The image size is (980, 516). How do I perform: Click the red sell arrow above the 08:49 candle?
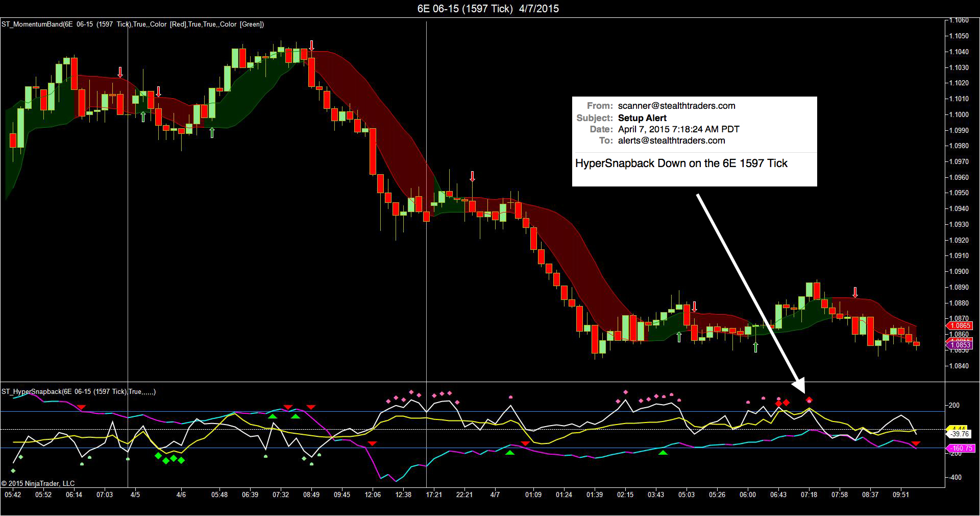pyautogui.click(x=311, y=45)
